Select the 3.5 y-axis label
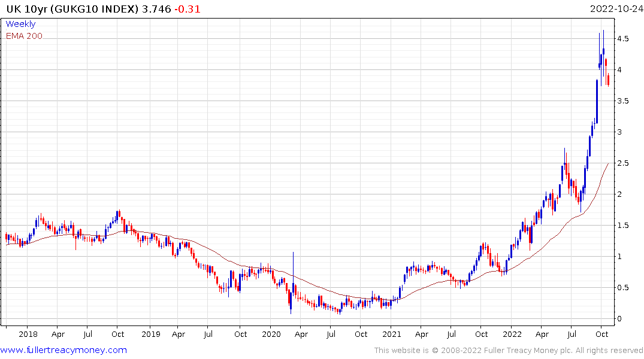This screenshot has width=644, height=359. coord(622,101)
